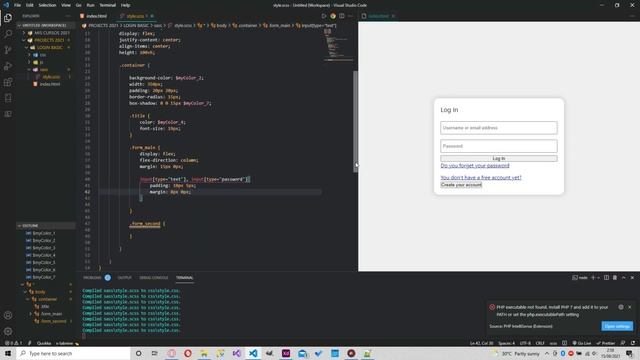Open the Terminal menu
This screenshot has width=640, height=360.
108,5
